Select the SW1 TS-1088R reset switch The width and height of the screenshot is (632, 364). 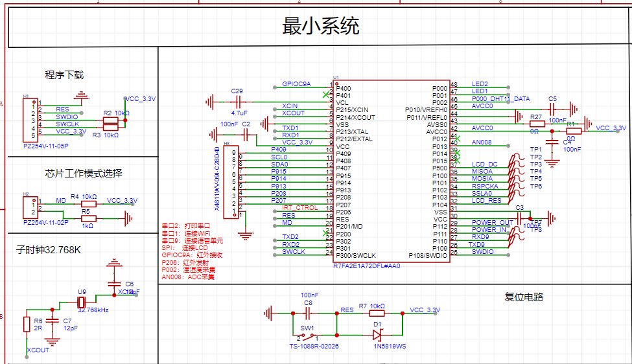[307, 335]
